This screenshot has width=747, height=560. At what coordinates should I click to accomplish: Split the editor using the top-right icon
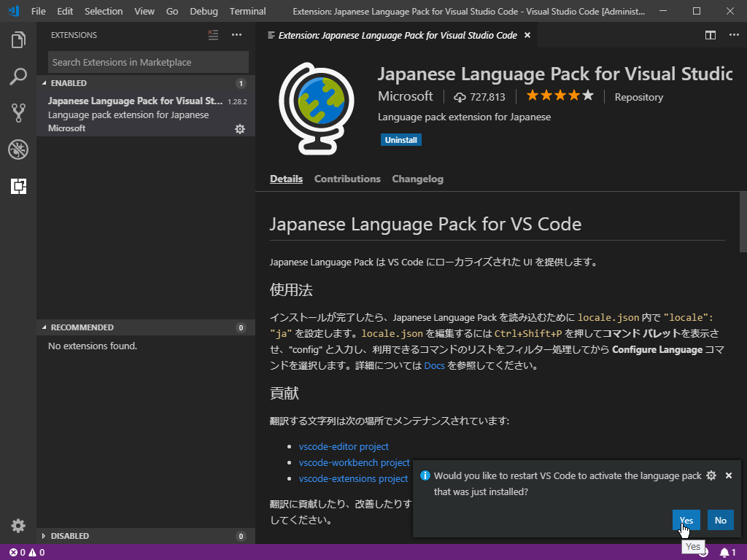(710, 34)
